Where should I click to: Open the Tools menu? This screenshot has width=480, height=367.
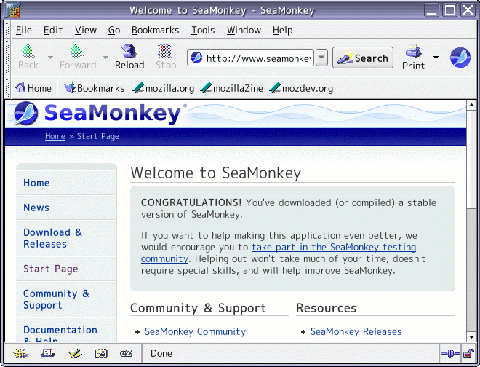tap(203, 30)
